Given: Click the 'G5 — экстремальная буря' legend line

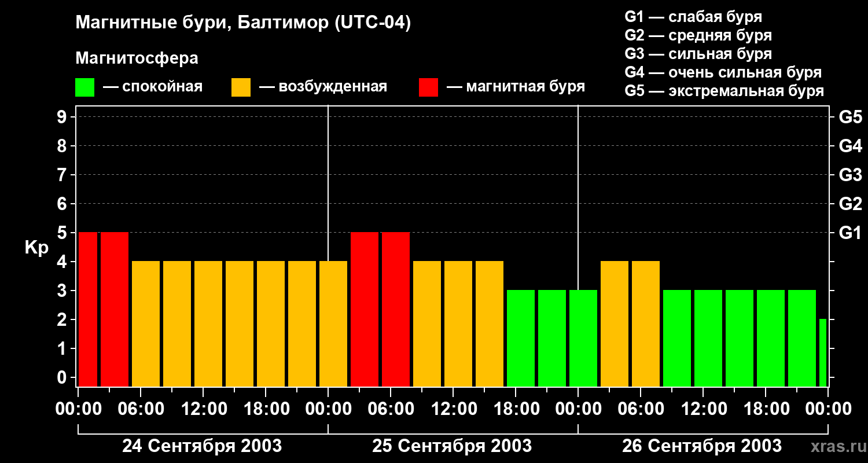Looking at the screenshot, I should click(724, 91).
